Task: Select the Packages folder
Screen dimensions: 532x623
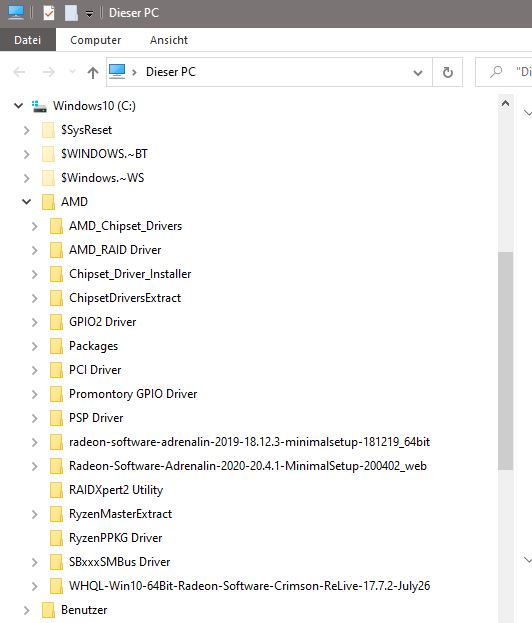Action: pos(94,346)
